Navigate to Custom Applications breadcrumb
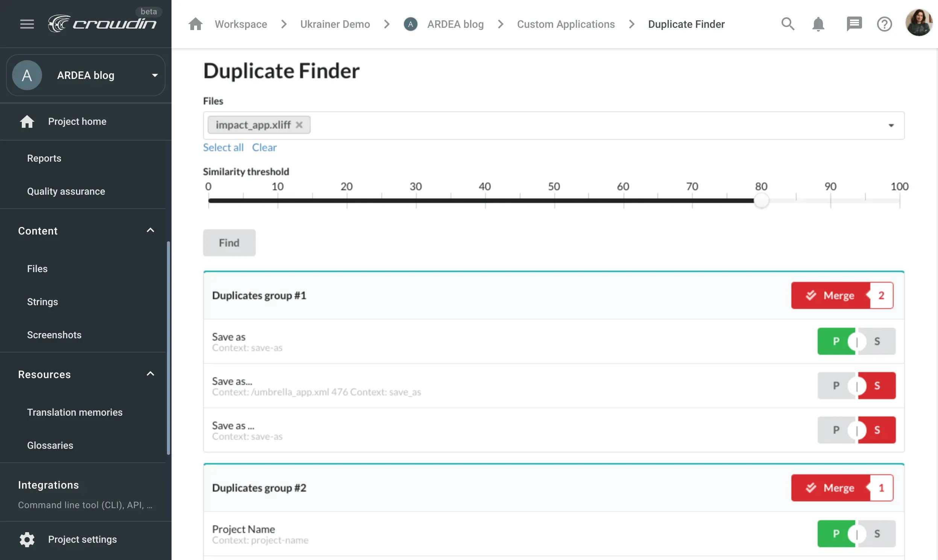The width and height of the screenshot is (938, 560). (566, 24)
